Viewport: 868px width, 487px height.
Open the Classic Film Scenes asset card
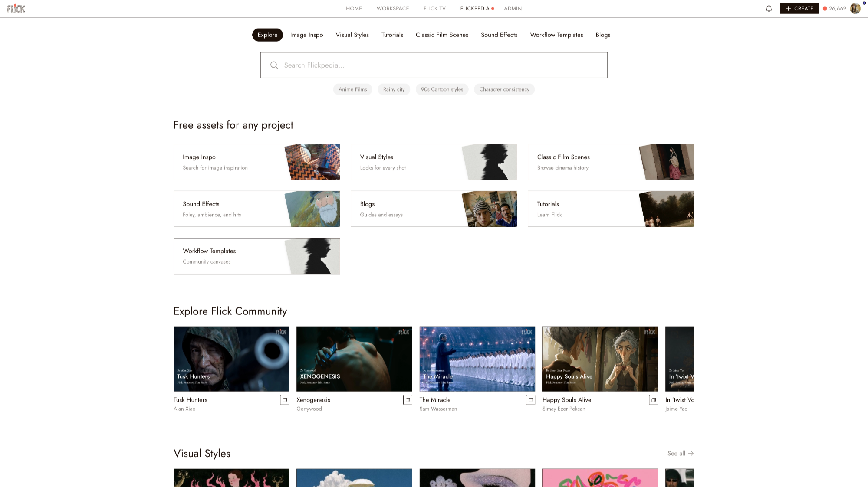pos(611,162)
